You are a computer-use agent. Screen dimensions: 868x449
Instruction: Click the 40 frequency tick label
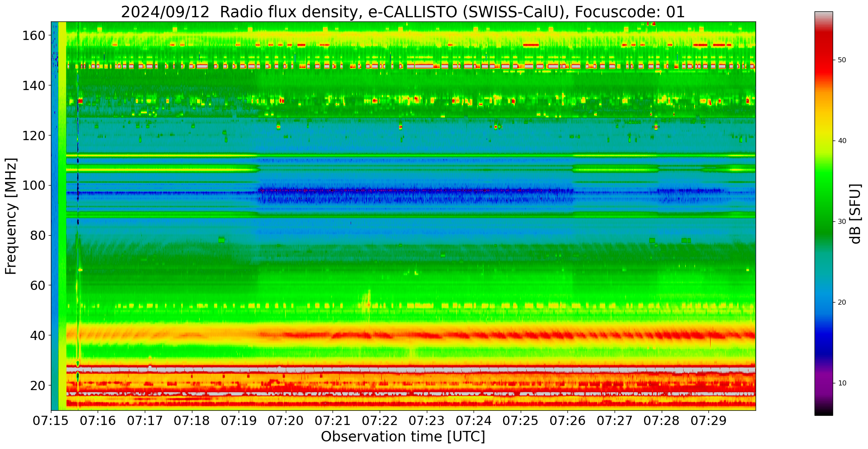[38, 335]
